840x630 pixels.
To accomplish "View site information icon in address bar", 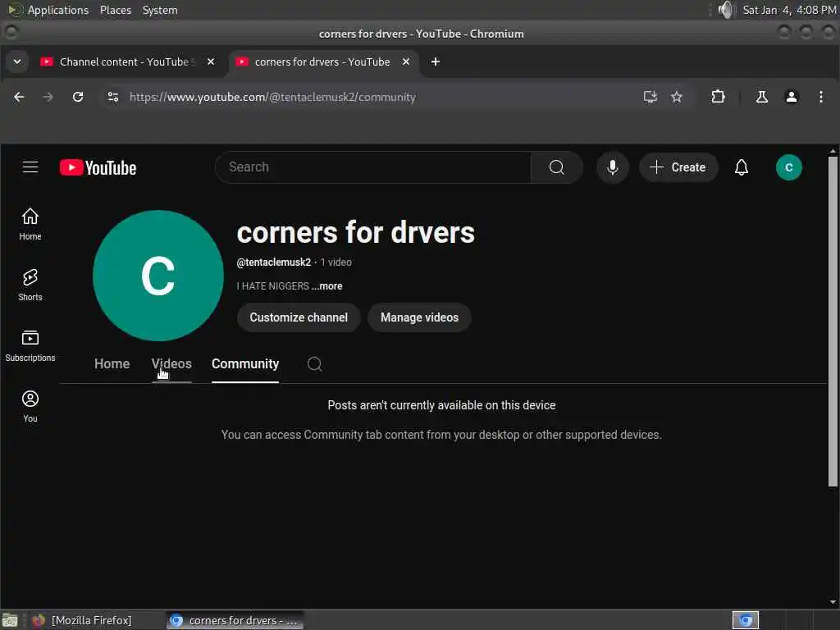I will [112, 97].
